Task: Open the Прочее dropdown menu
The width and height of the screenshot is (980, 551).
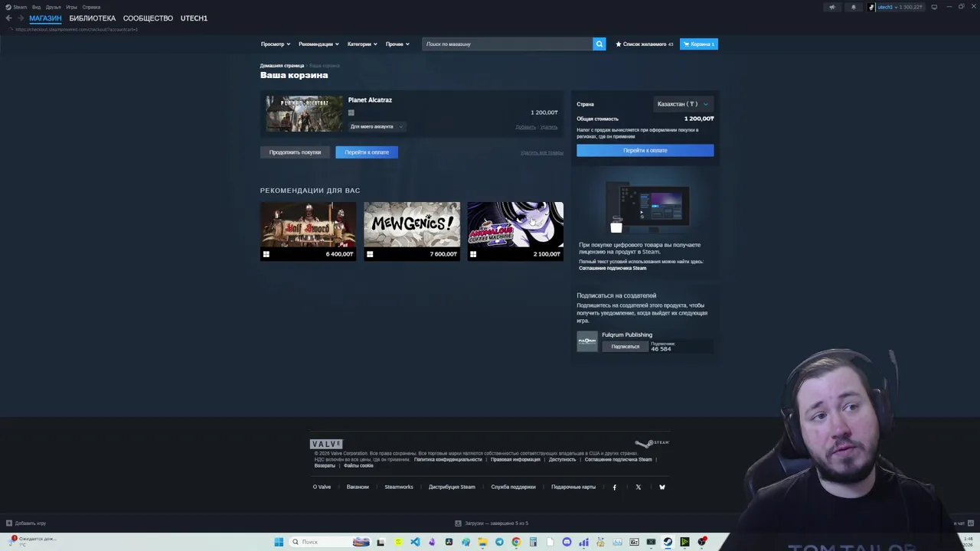Action: (x=397, y=44)
